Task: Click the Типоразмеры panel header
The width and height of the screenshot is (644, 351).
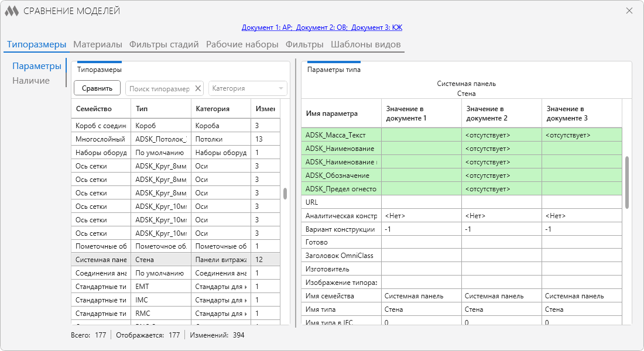Action: point(100,70)
